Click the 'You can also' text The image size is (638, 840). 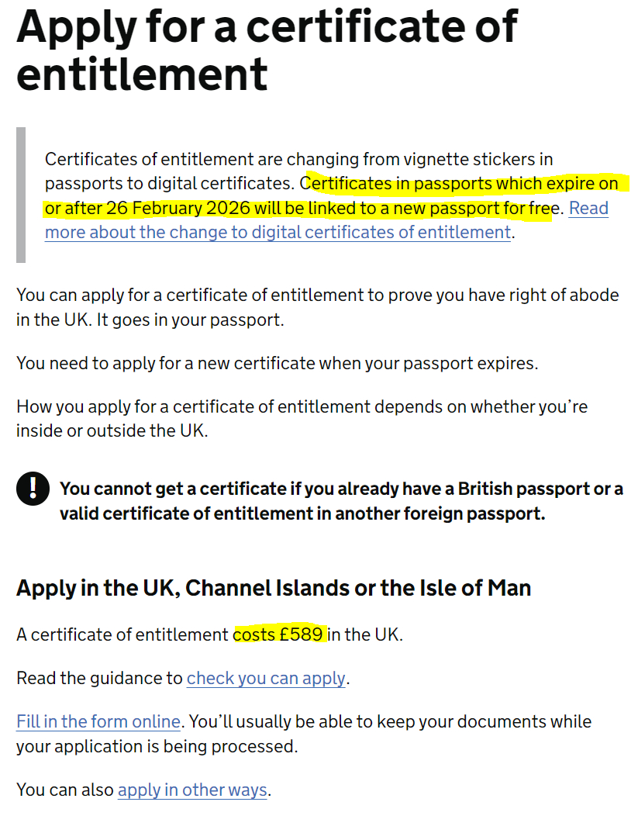coord(65,790)
